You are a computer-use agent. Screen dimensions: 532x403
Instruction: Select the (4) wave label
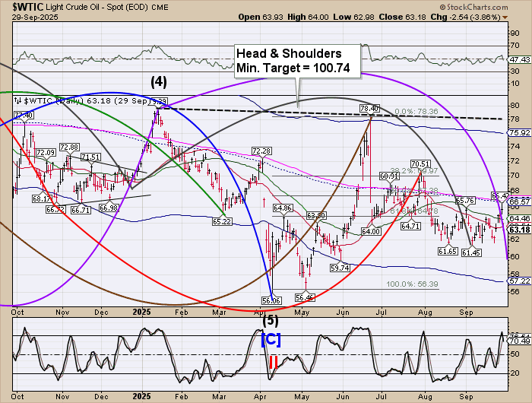tap(158, 81)
